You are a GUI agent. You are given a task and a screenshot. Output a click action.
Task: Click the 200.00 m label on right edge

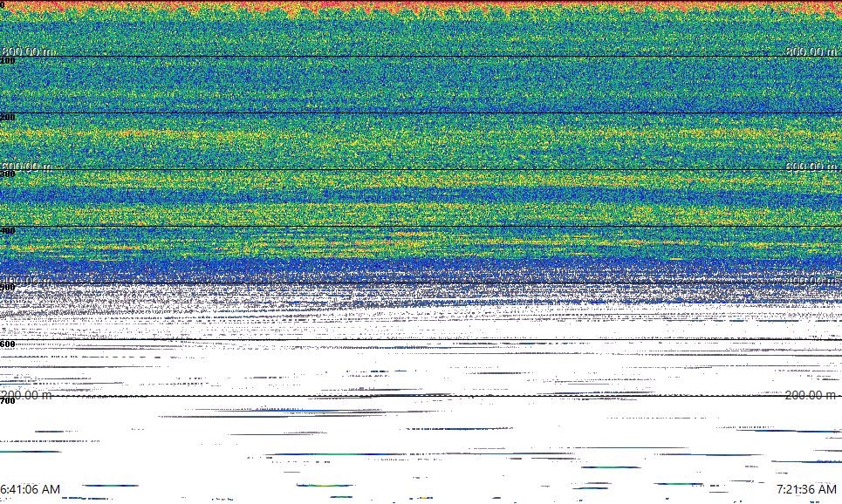[811, 395]
